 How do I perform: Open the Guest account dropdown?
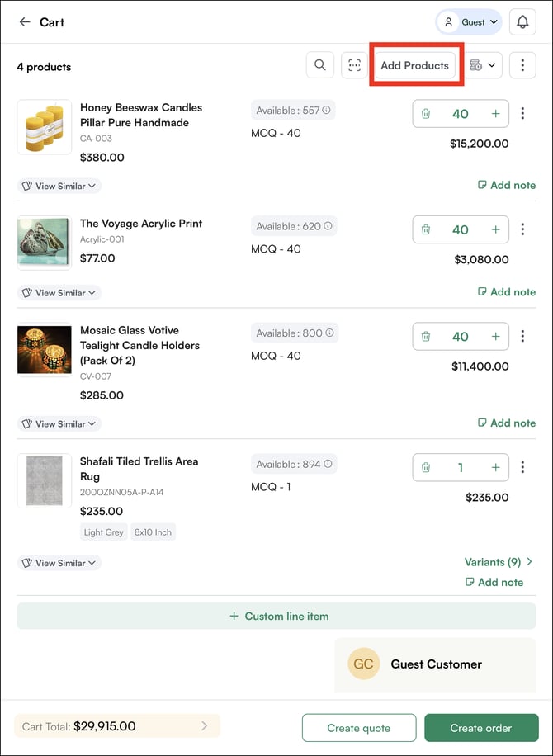(x=469, y=22)
